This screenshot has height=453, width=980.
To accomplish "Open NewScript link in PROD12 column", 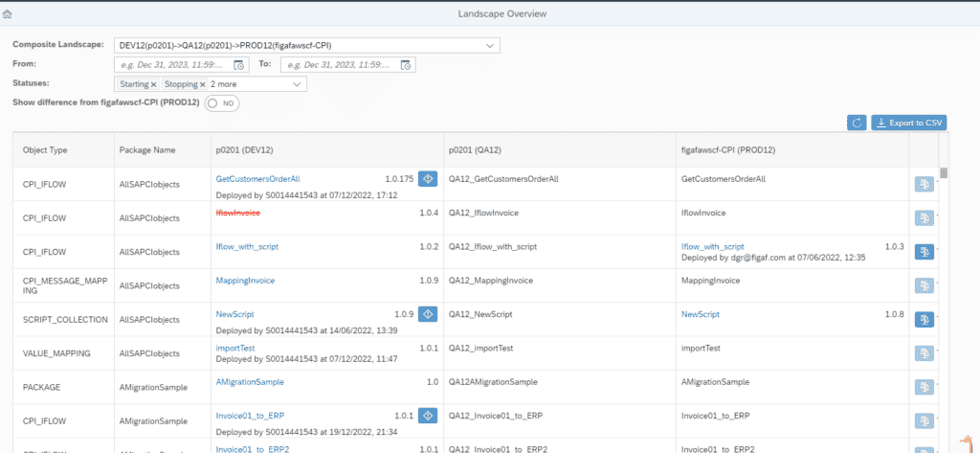I will (x=700, y=314).
